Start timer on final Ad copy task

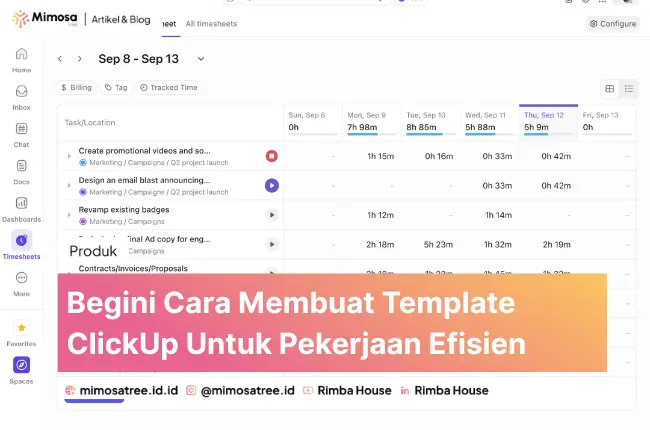click(x=272, y=244)
